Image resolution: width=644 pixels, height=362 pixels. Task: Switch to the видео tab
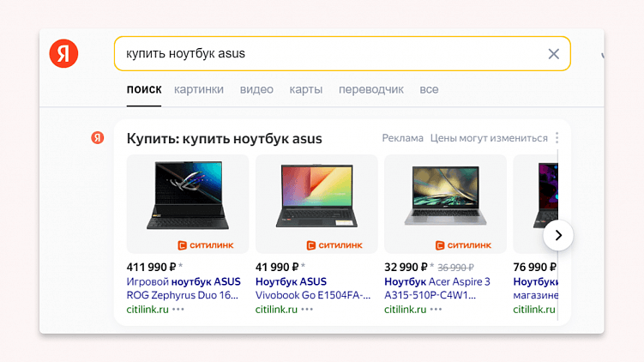pos(256,89)
